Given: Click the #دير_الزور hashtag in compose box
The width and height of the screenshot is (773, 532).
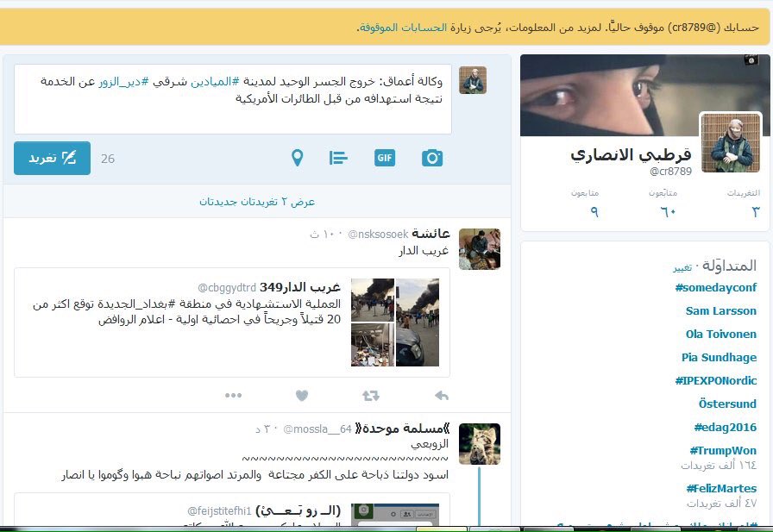Looking at the screenshot, I should pyautogui.click(x=123, y=82).
